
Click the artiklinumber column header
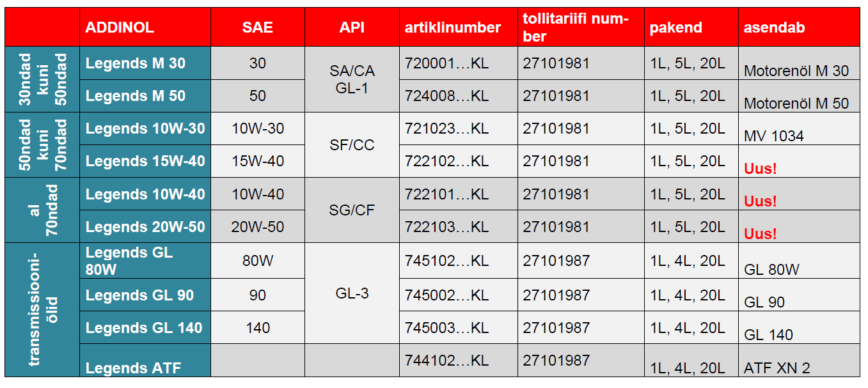click(x=452, y=27)
